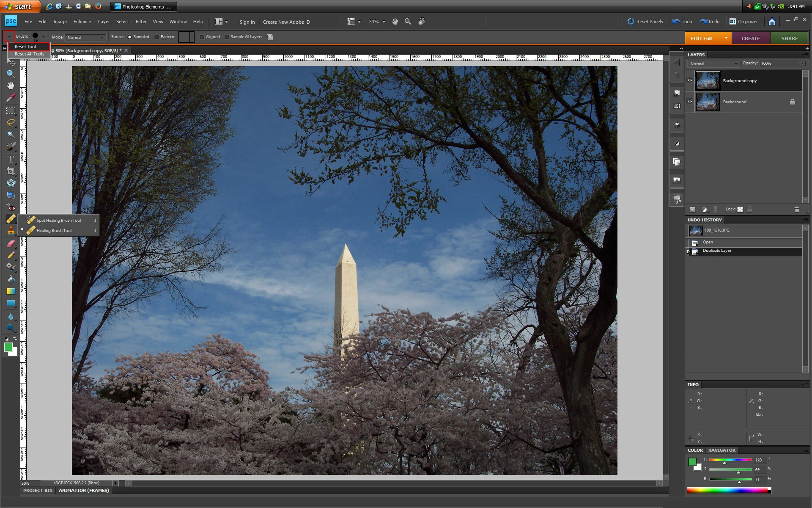The width and height of the screenshot is (812, 508).
Task: Select the Open history state
Action: click(x=708, y=242)
